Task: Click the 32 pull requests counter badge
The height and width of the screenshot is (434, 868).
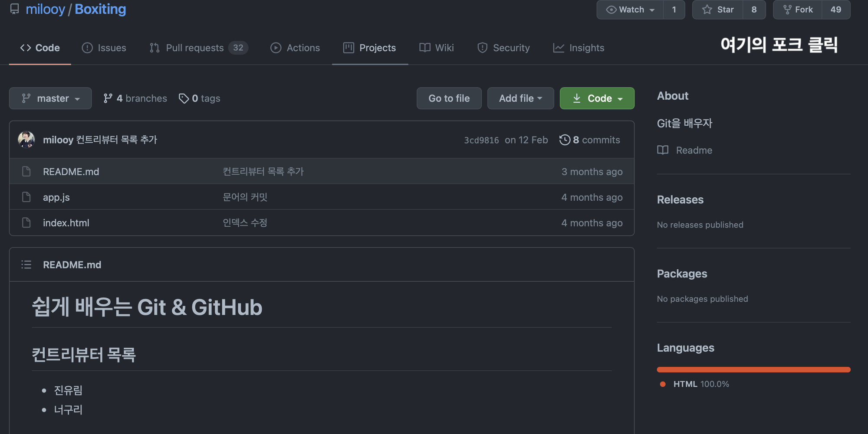Action: tap(238, 48)
